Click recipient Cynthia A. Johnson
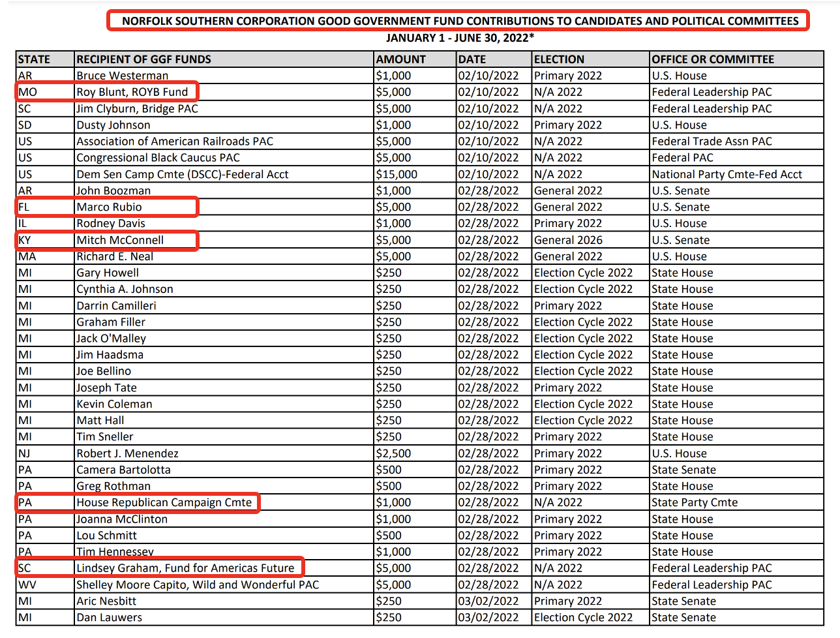The height and width of the screenshot is (638, 840). point(125,289)
